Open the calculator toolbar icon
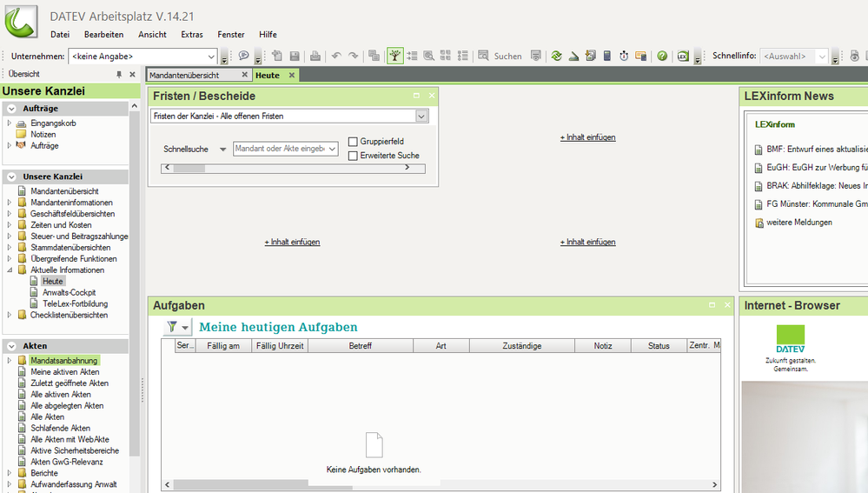Image resolution: width=868 pixels, height=493 pixels. 607,56
